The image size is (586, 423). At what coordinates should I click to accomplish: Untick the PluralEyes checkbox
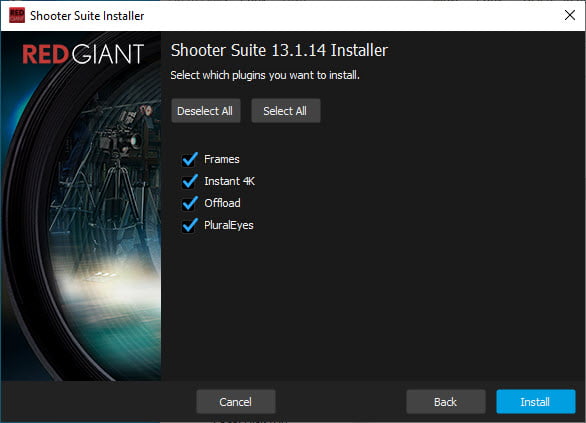coord(190,225)
